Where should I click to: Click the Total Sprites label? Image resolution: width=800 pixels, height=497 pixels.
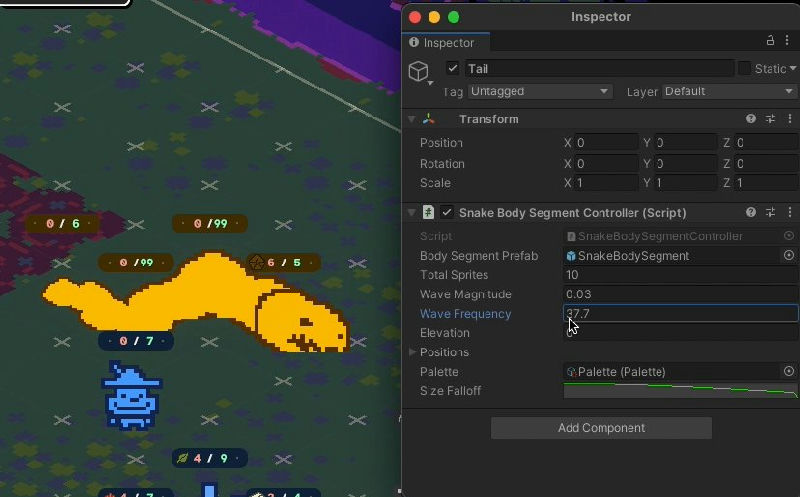pyautogui.click(x=454, y=275)
